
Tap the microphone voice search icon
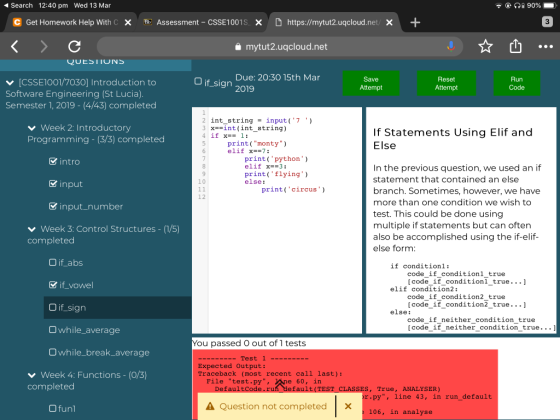451,46
